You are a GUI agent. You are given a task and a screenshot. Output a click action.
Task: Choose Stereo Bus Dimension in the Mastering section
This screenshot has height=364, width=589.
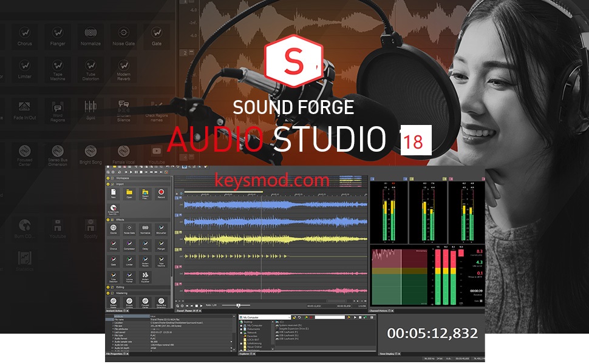(x=161, y=302)
